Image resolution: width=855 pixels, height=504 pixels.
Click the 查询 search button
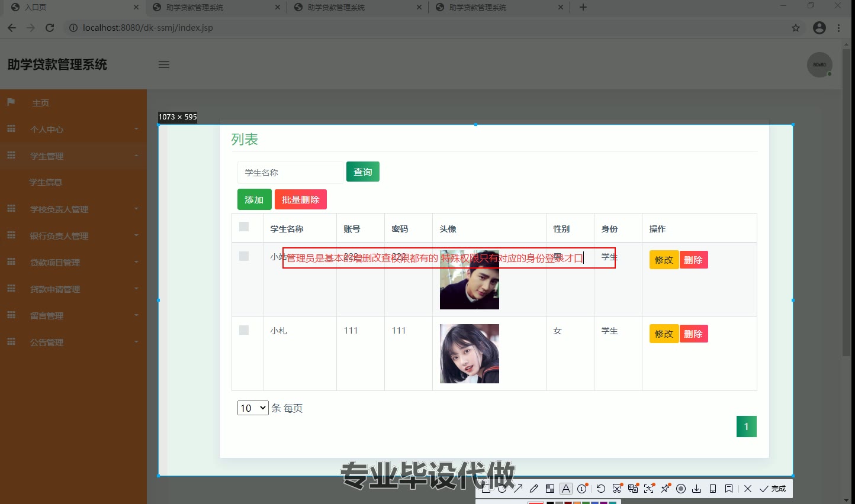coord(363,172)
